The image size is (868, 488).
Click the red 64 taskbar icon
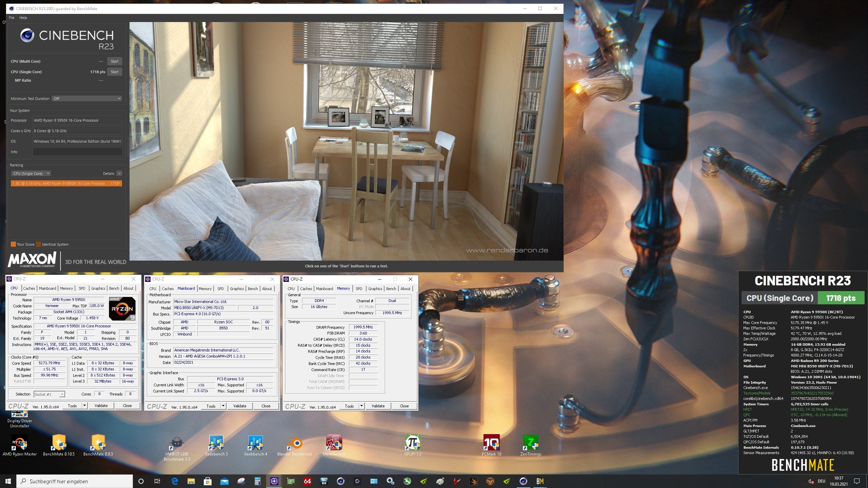point(307,481)
